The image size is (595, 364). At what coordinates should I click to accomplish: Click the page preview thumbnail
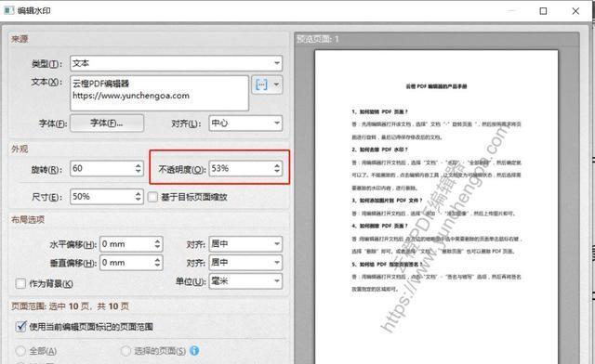click(x=436, y=207)
